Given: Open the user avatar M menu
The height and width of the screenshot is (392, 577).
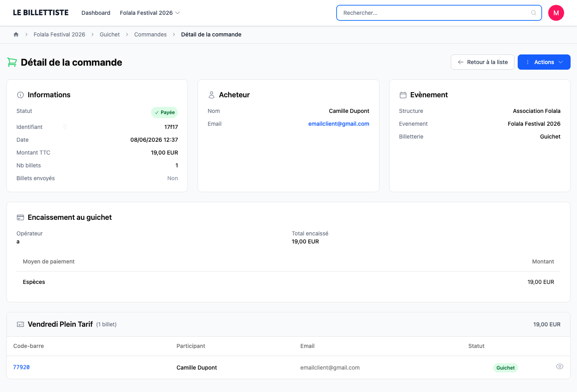Looking at the screenshot, I should click(x=556, y=13).
